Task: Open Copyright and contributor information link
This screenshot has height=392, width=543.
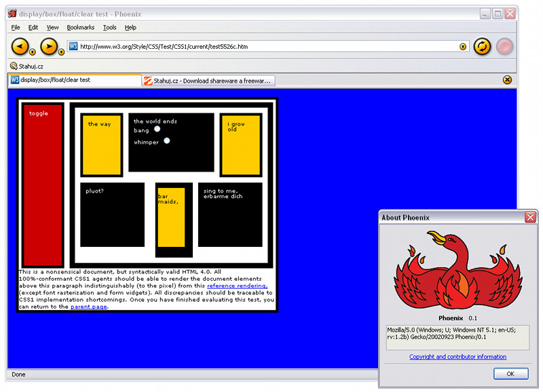Action: [x=457, y=357]
